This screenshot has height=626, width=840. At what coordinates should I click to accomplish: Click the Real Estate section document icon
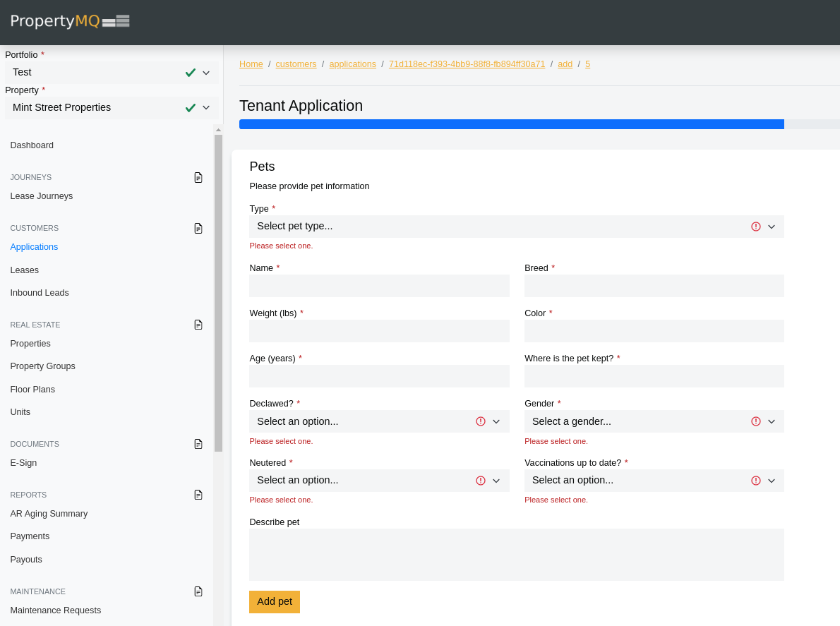click(198, 325)
